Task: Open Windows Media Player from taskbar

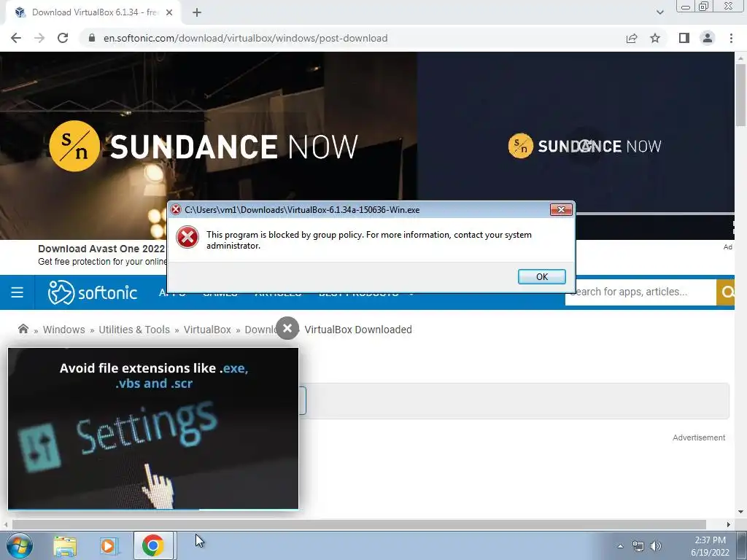Action: tap(109, 545)
